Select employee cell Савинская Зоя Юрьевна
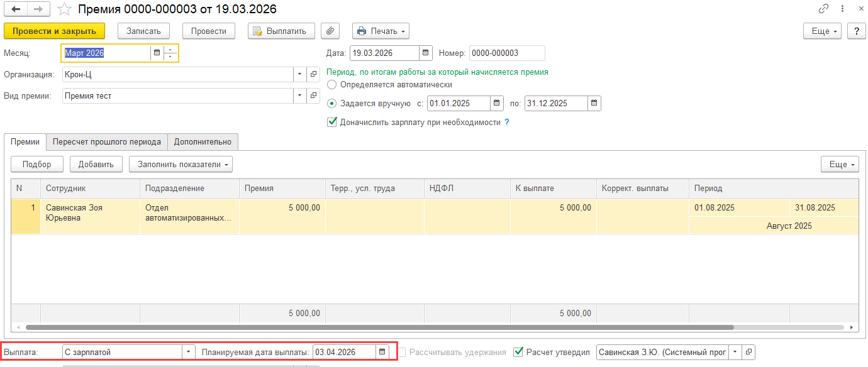 click(x=90, y=217)
